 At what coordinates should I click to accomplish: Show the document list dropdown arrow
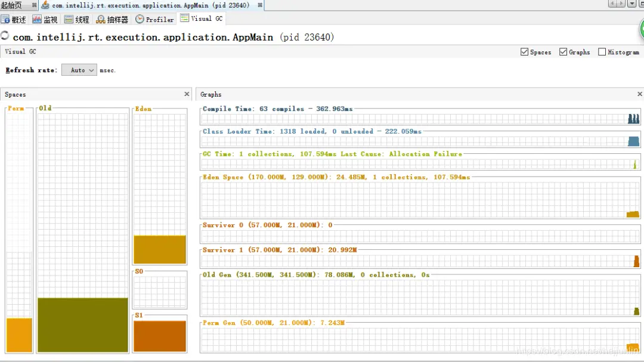click(x=632, y=4)
